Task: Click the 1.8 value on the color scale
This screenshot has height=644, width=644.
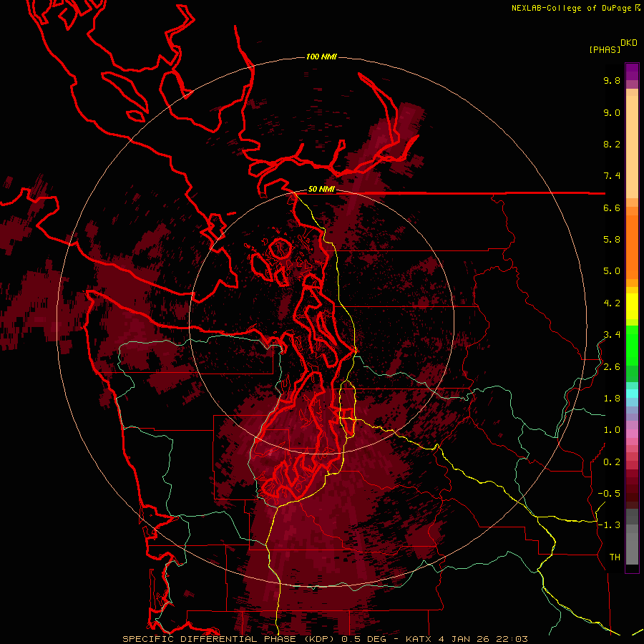Action: click(x=612, y=399)
